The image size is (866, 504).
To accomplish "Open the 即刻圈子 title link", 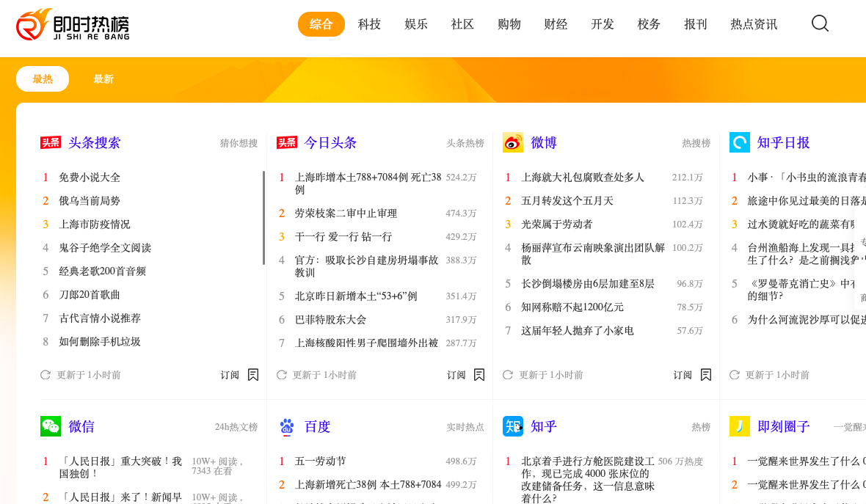I will 783,426.
